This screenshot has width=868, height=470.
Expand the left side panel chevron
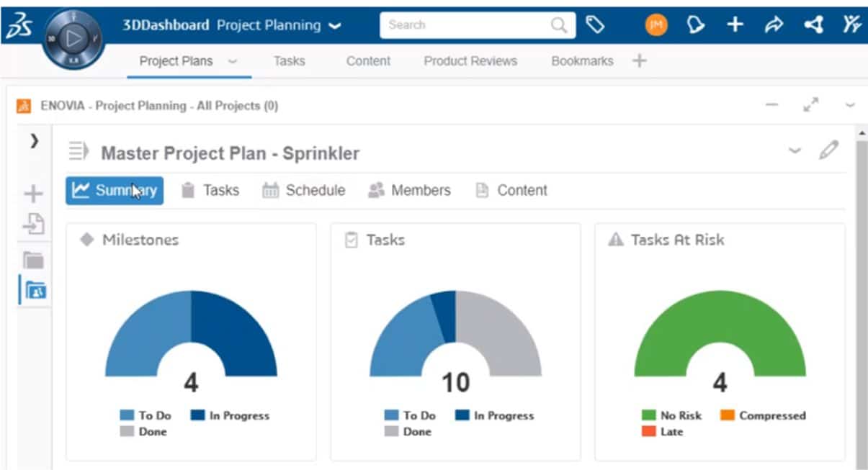(33, 140)
